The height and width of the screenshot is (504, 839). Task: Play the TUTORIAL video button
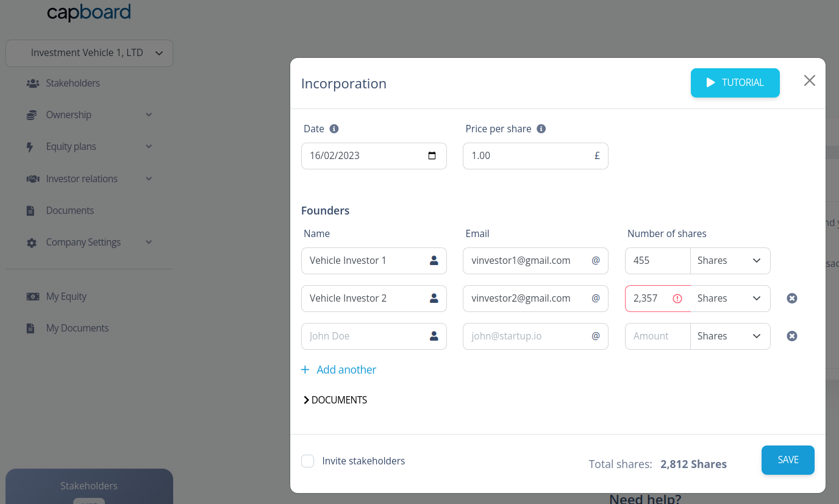[735, 82]
